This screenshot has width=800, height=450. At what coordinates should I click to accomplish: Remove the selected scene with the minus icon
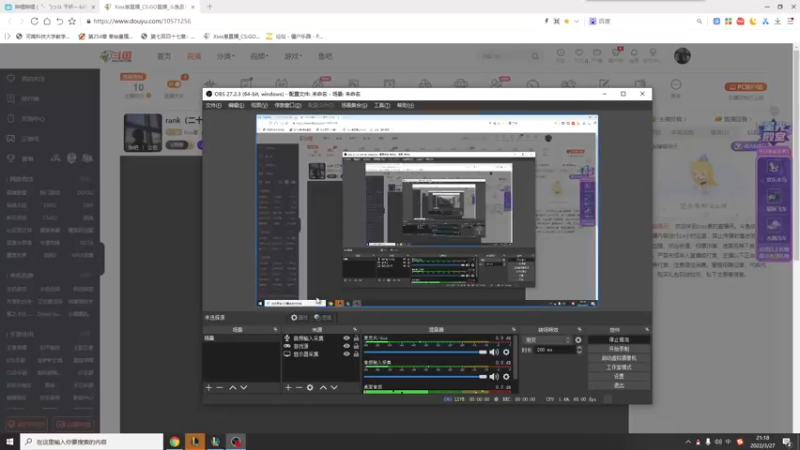point(220,388)
